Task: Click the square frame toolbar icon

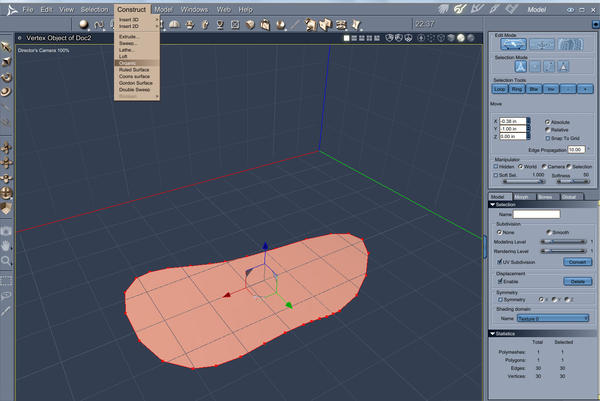Action: [x=235, y=25]
